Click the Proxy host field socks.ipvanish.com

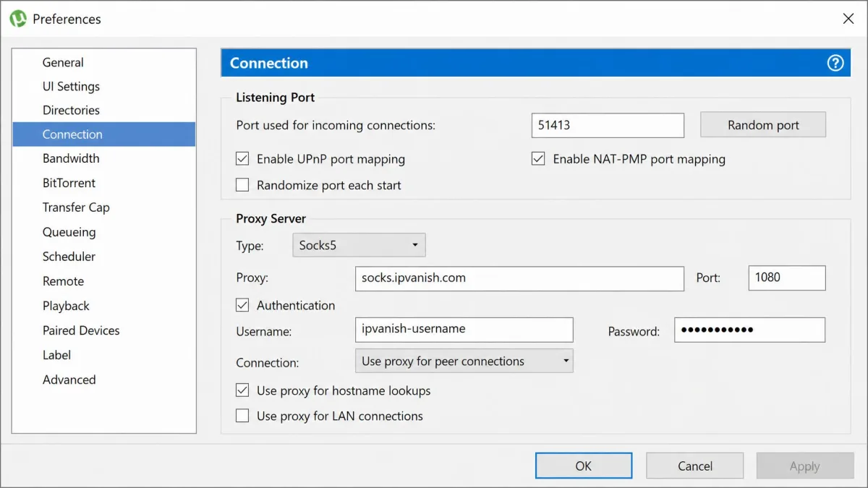coord(519,278)
